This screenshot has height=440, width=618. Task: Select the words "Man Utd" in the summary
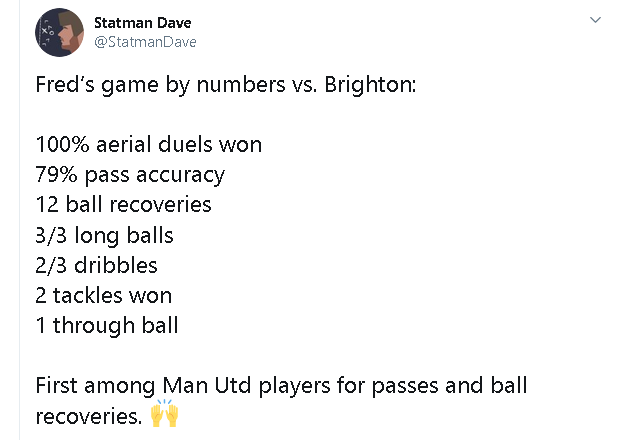207,385
